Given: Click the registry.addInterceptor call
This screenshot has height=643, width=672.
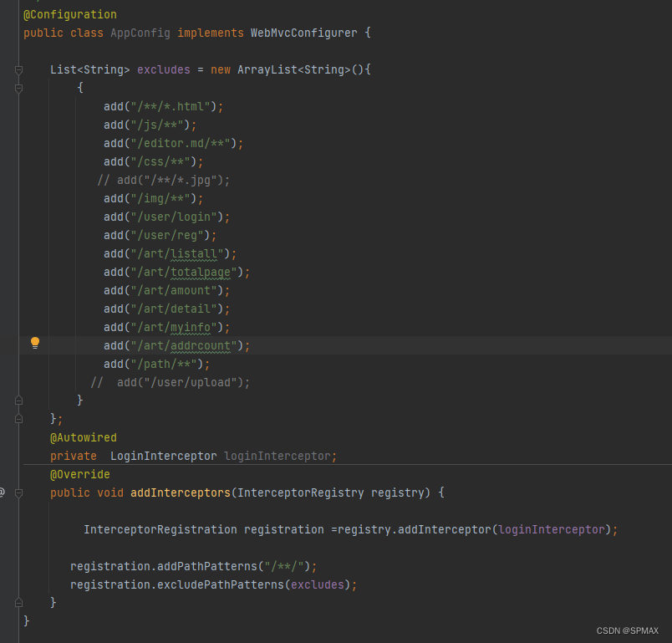Looking at the screenshot, I should (415, 530).
